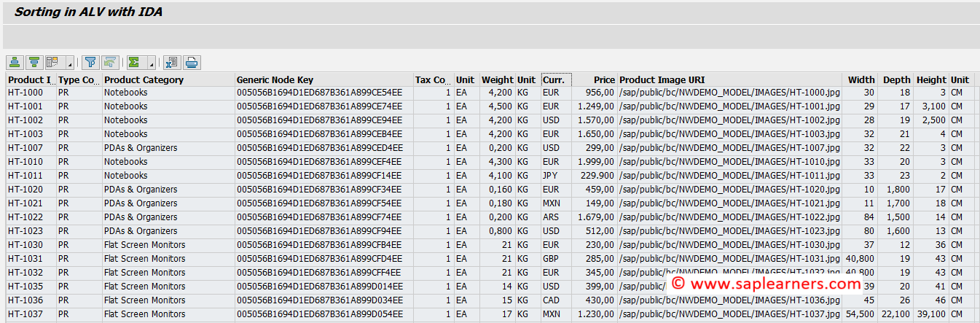Click node key ending CE54EE
The width and height of the screenshot is (980, 323).
[x=324, y=93]
